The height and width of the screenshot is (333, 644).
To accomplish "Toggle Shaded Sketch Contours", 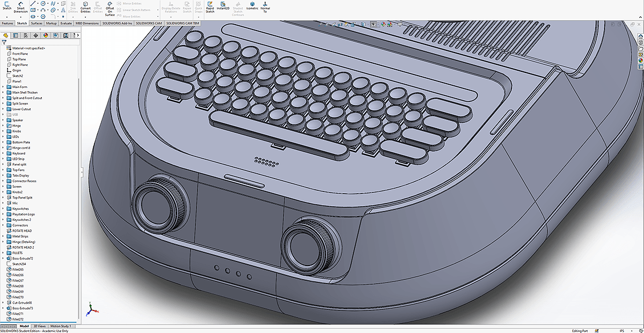I will coord(238,9).
